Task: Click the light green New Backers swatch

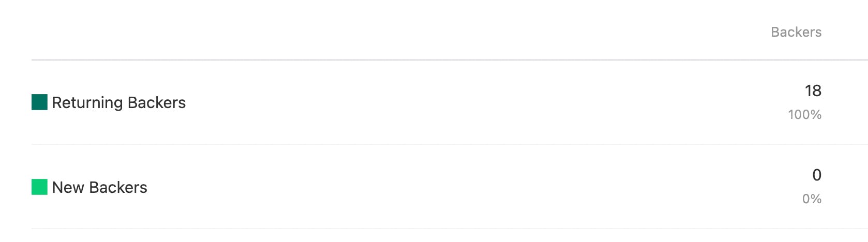Action: (39, 187)
